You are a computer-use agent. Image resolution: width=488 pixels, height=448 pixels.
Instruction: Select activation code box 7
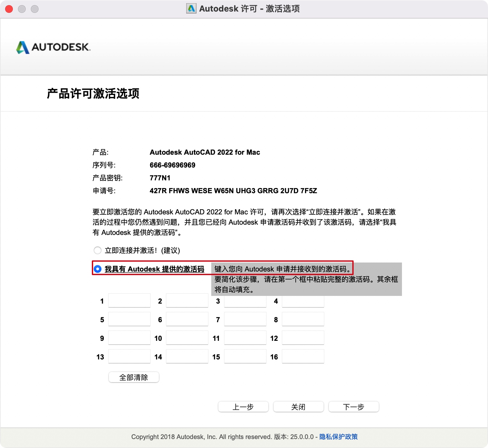(245, 319)
